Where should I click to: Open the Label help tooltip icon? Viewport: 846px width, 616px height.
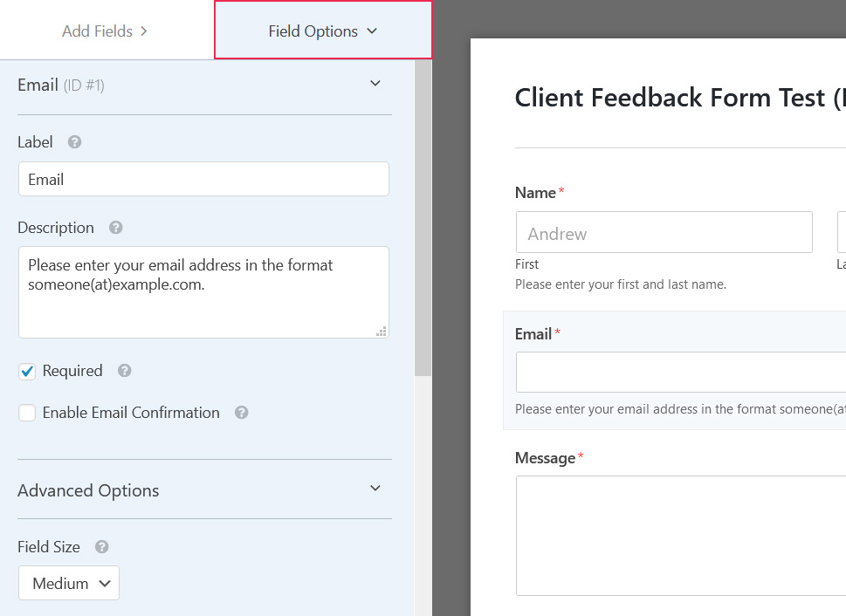74,142
